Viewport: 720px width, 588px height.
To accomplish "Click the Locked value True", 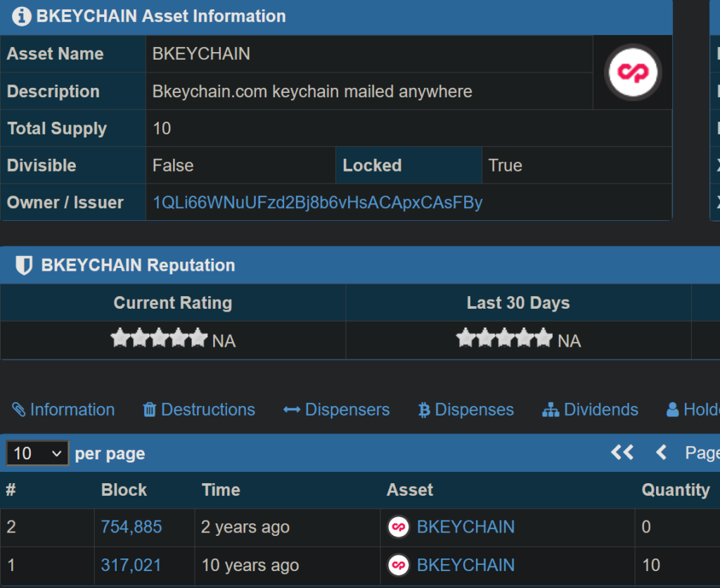I will (505, 165).
